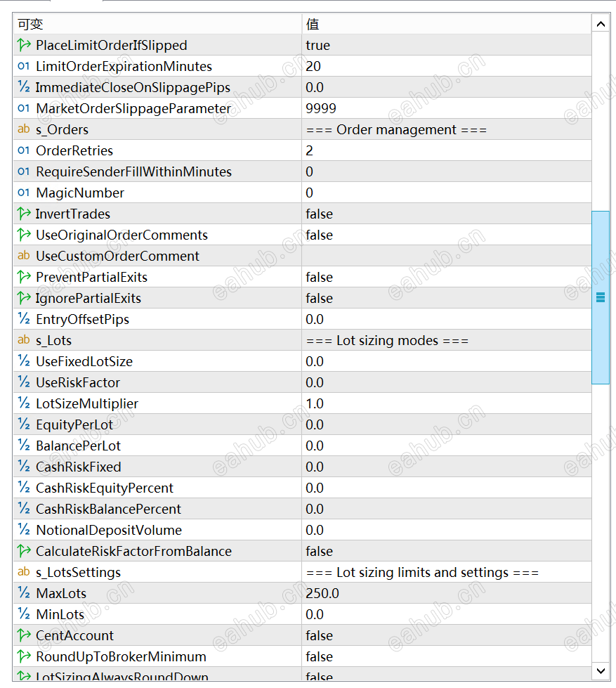Click the string icon beside s_LotsSettings
Viewport: 616px width, 688px height.
click(24, 571)
